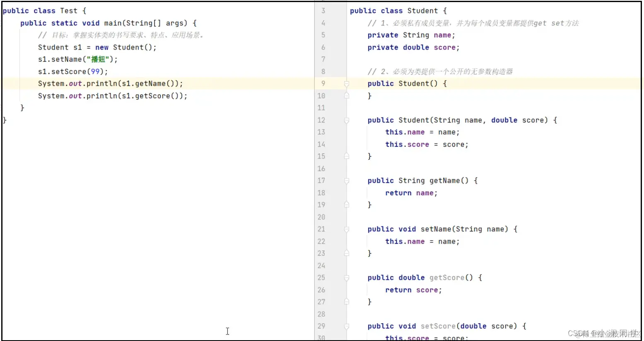Fold the getScore() method at line 25
Image resolution: width=644 pixels, height=341 pixels.
click(347, 278)
